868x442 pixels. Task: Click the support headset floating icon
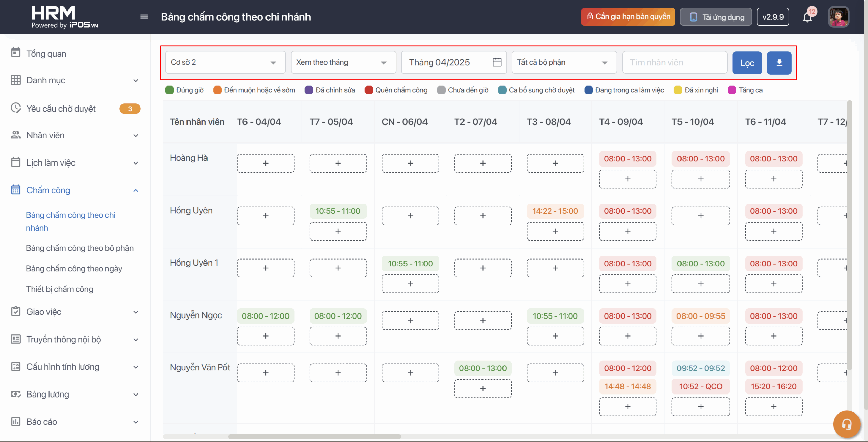point(847,424)
